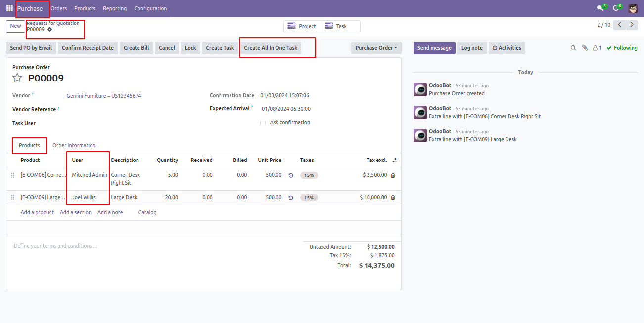This screenshot has width=644, height=323.
Task: Click Send PO by Email
Action: [x=31, y=48]
